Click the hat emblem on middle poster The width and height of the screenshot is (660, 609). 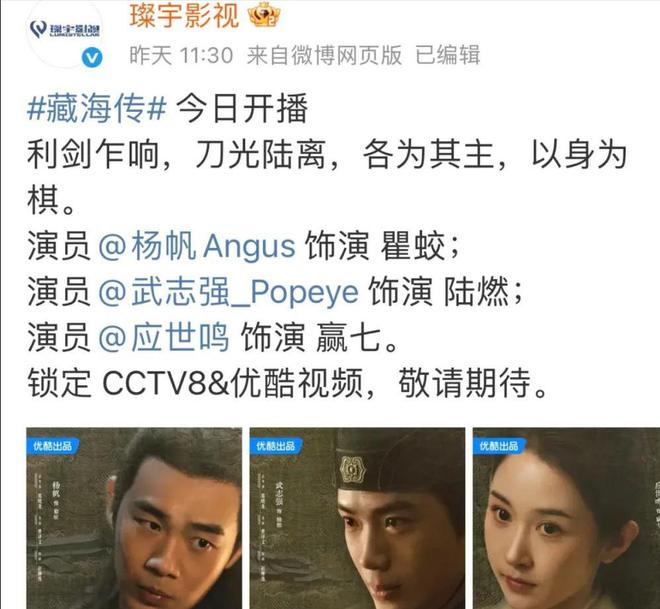coord(353,469)
